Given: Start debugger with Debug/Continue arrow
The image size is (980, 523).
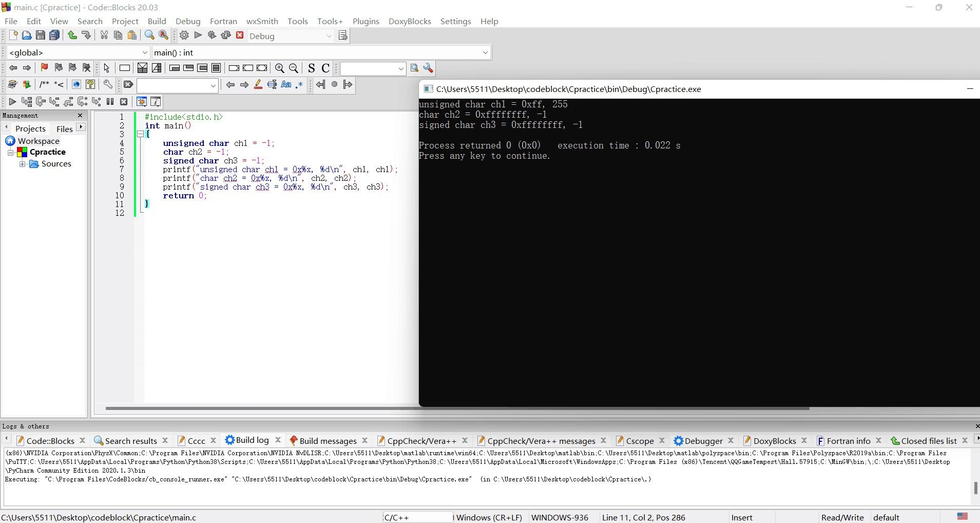Looking at the screenshot, I should tap(12, 102).
